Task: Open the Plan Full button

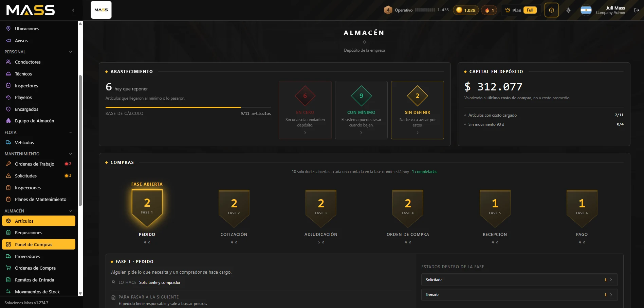Action: coord(521,10)
